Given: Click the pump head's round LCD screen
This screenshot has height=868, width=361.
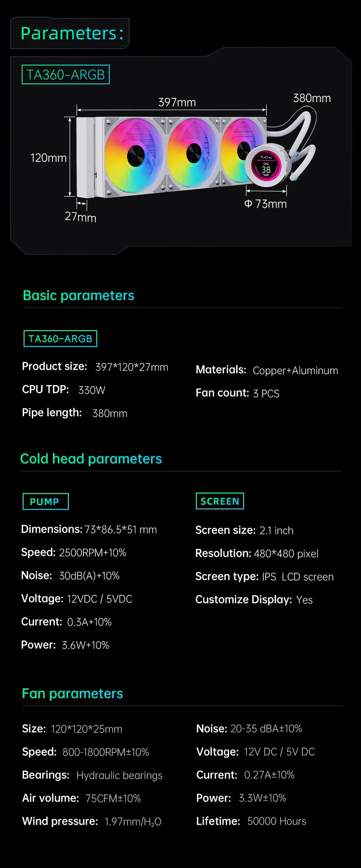Looking at the screenshot, I should [266, 167].
